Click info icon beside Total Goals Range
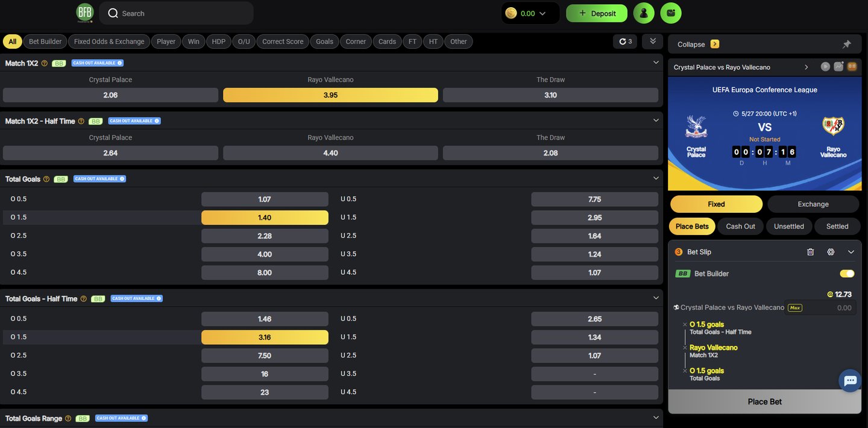Image resolution: width=868 pixels, height=428 pixels. (x=68, y=418)
